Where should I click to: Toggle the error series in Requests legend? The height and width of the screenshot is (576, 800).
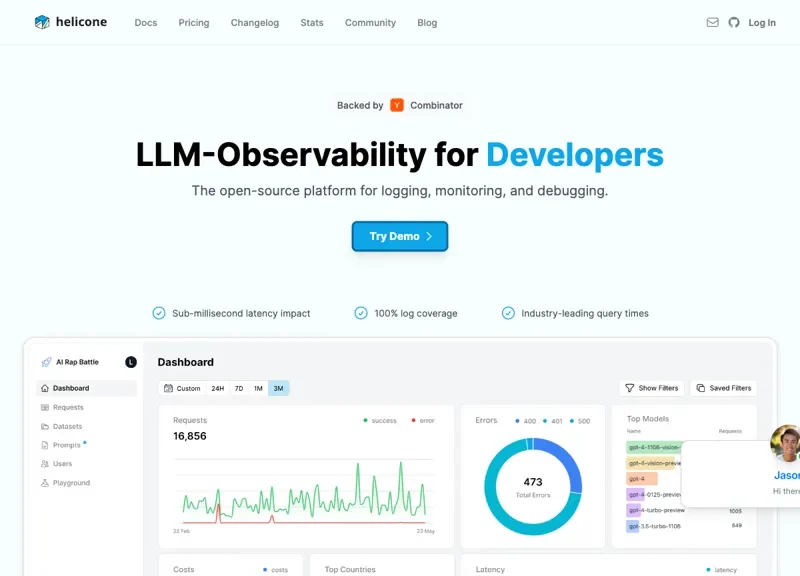[423, 420]
